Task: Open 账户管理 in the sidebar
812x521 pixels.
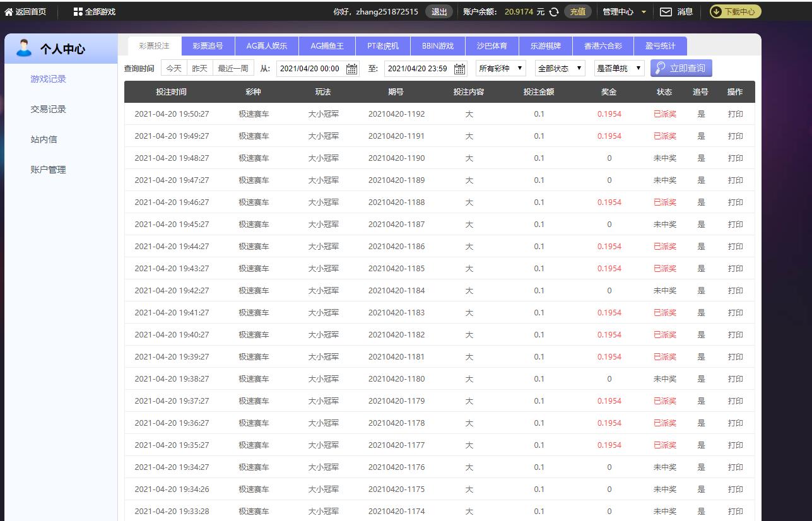Action: 49,170
